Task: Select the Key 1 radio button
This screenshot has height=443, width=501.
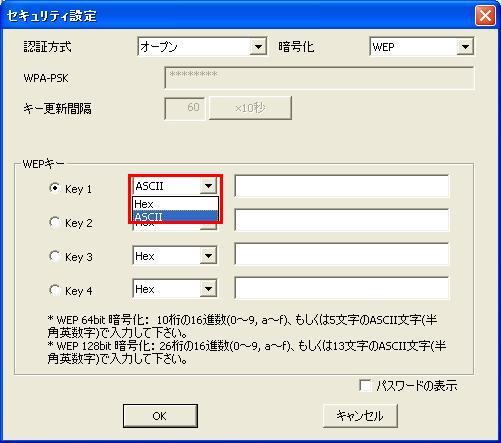Action: click(55, 188)
